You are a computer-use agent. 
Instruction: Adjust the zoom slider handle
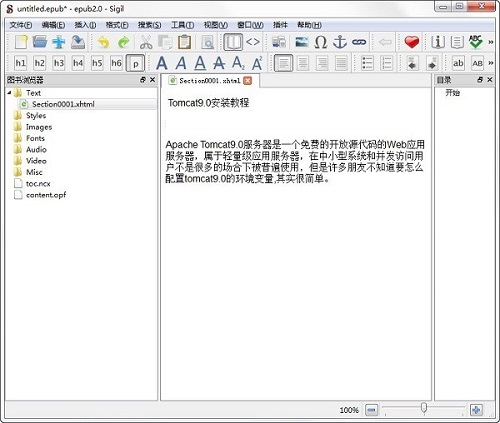tap(424, 407)
